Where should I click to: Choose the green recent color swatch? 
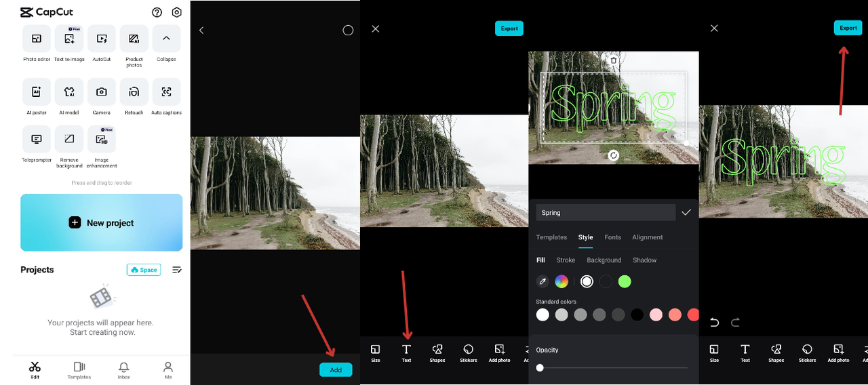(625, 281)
